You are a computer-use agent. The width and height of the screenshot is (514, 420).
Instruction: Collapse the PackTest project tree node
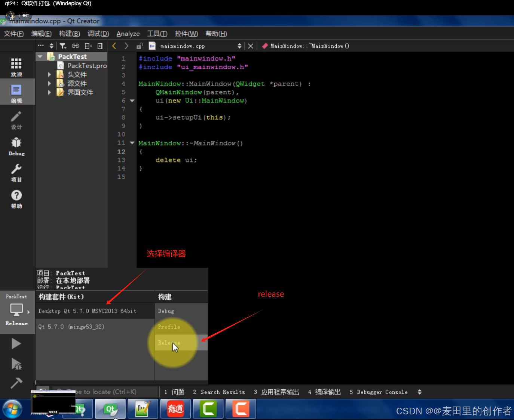click(x=40, y=56)
